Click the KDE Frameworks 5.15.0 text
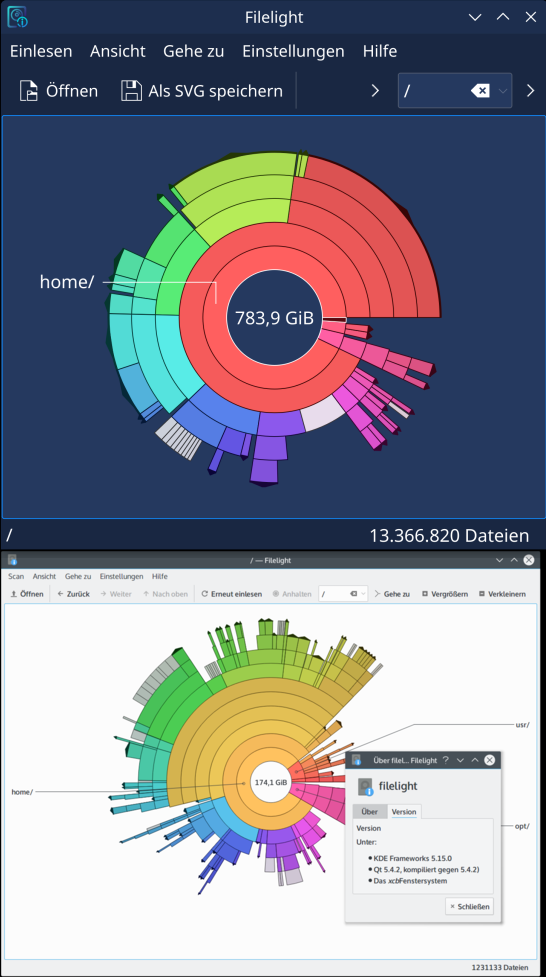 pyautogui.click(x=413, y=857)
